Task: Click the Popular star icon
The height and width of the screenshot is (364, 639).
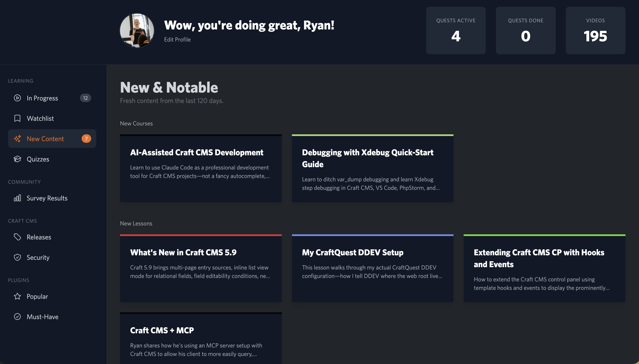Action: click(17, 296)
